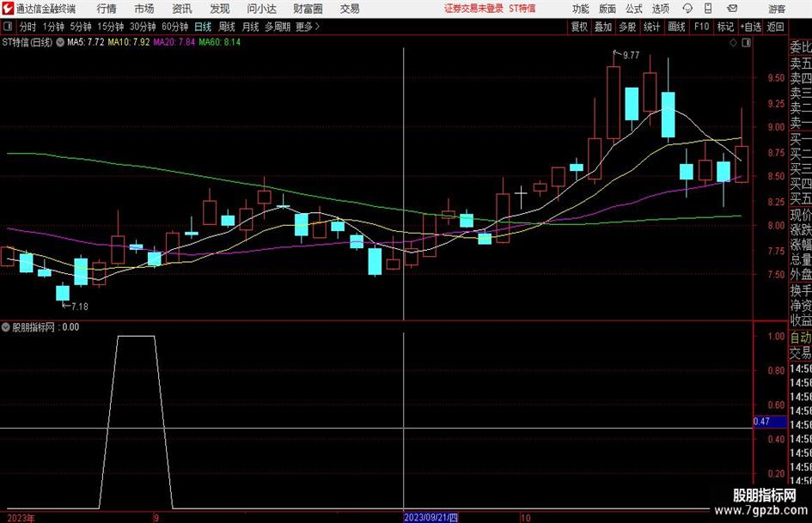
Task: Open the 公式 menu
Action: pos(634,9)
